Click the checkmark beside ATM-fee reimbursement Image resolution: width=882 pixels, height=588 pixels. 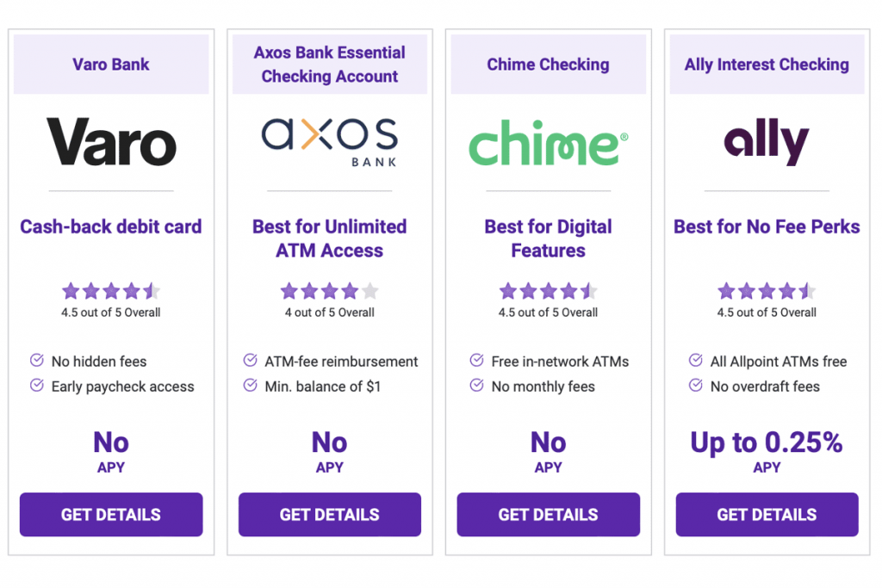click(x=252, y=362)
